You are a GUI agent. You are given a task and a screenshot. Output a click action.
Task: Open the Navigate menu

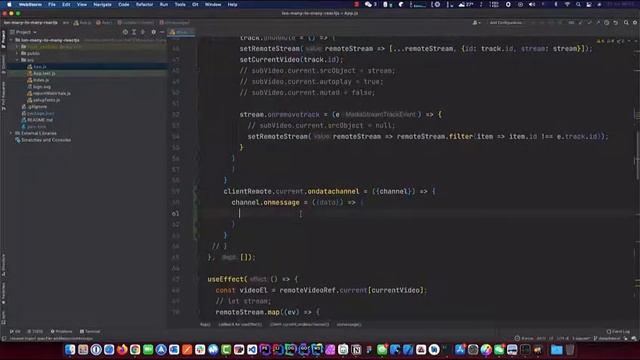(102, 4)
